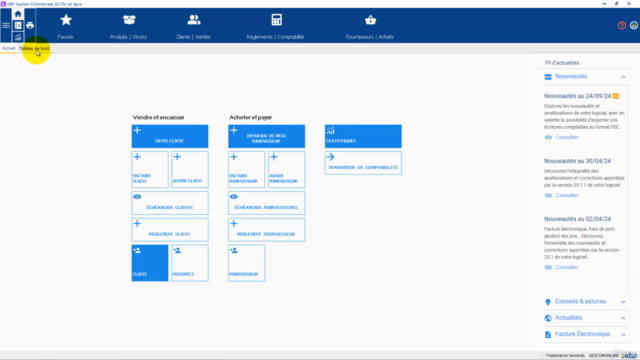Viewport: 640px width, 360px height.
Task: Click the Fournisseur tile
Action: tap(247, 263)
